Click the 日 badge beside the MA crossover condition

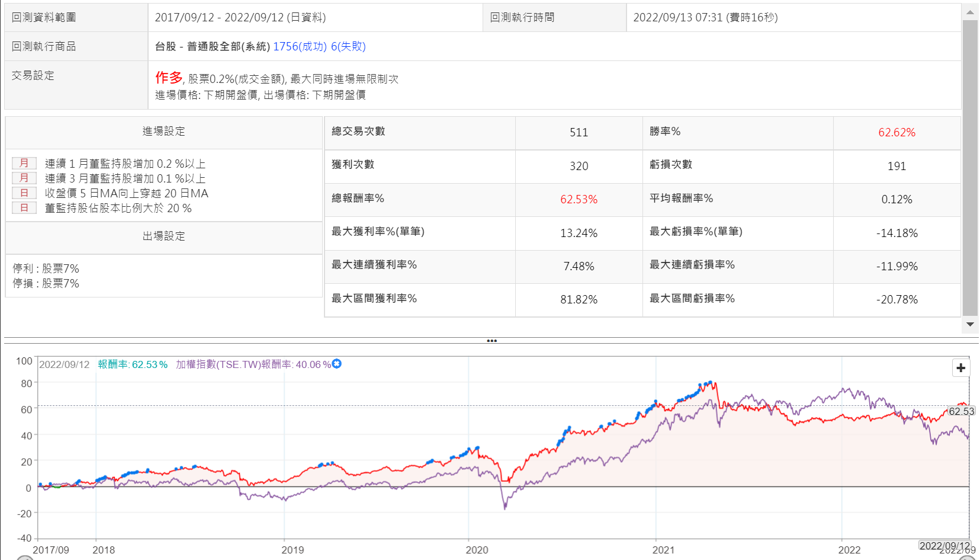point(24,193)
